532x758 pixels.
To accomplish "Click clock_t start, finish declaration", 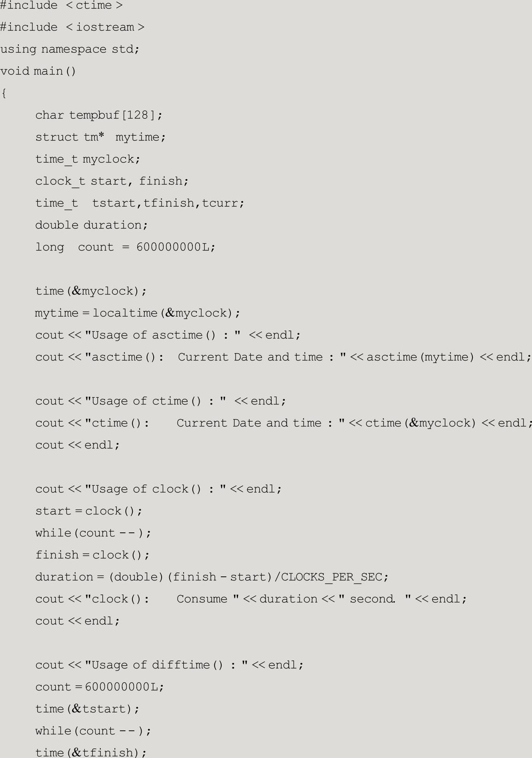I will tap(112, 182).
